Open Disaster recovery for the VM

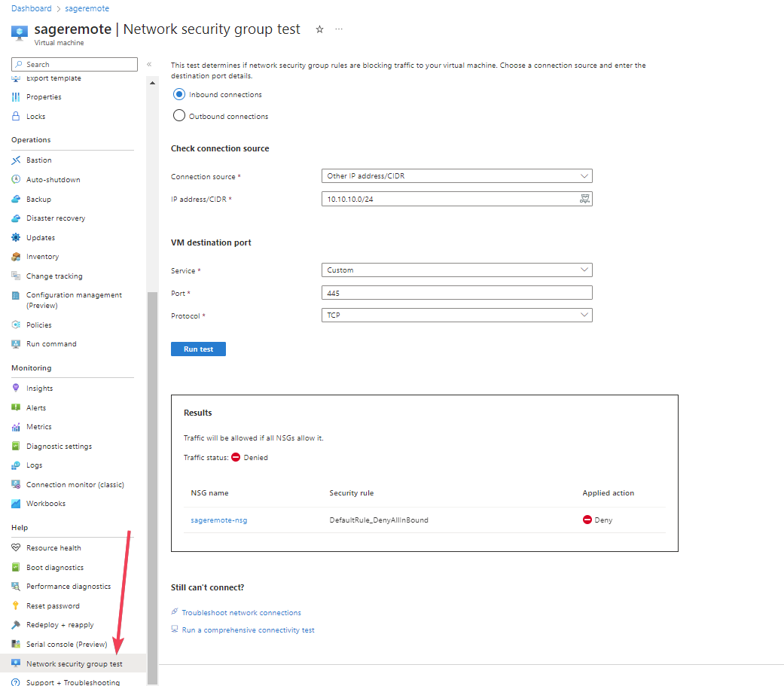(57, 218)
